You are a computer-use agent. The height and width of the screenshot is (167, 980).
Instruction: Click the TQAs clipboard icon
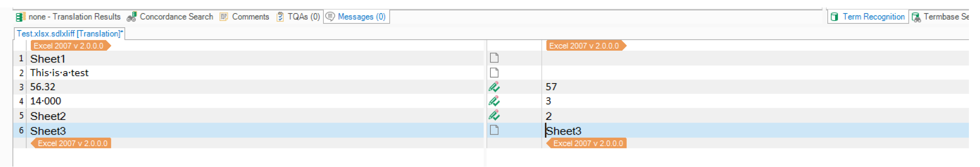coord(280,17)
